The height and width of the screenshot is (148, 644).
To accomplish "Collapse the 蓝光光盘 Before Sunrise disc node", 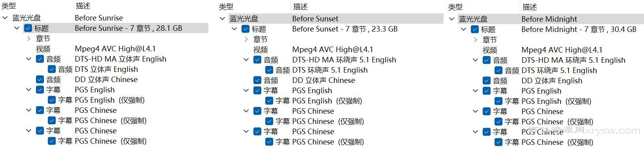I will 5,18.
